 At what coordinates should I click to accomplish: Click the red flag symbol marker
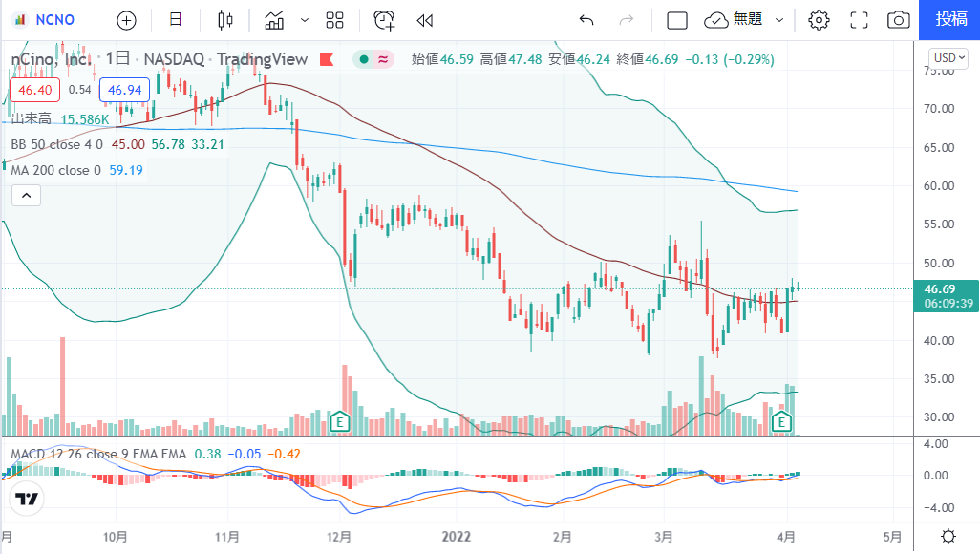pos(327,59)
